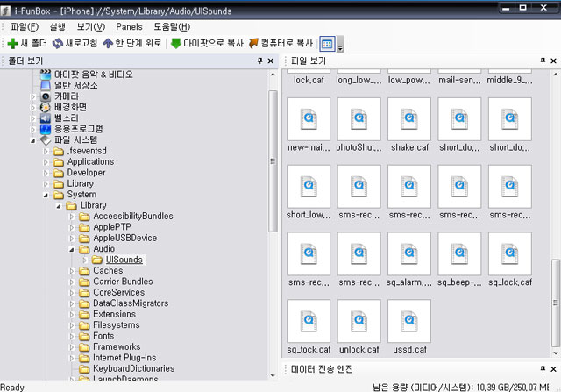Collapse the System folder node

[x=46, y=195]
